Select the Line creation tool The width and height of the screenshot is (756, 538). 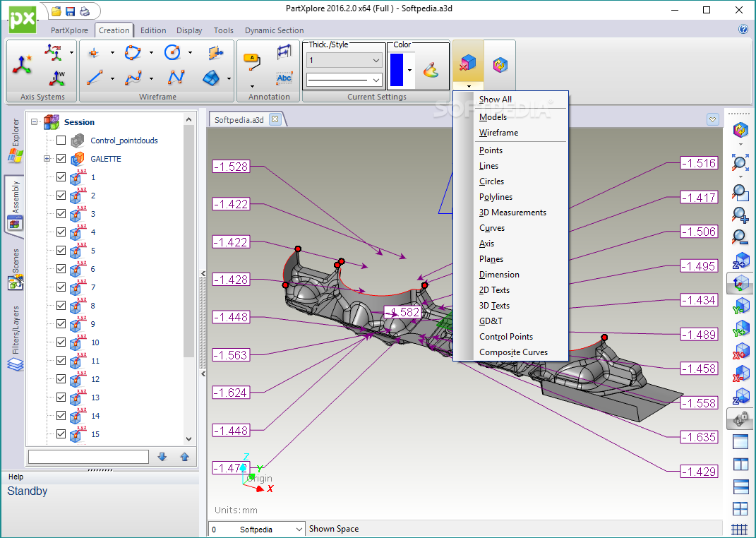[x=95, y=78]
